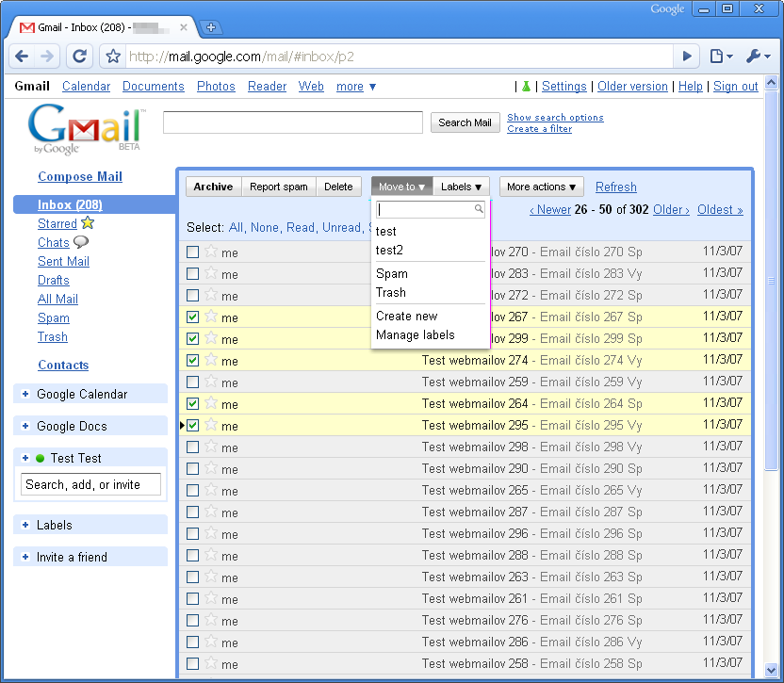Click the Gmail search text field

(292, 122)
